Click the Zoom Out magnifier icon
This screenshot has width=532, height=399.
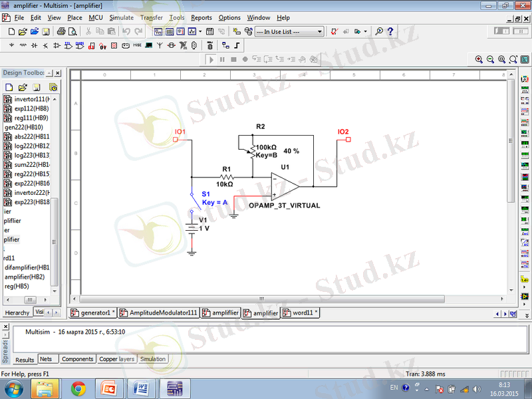490,59
